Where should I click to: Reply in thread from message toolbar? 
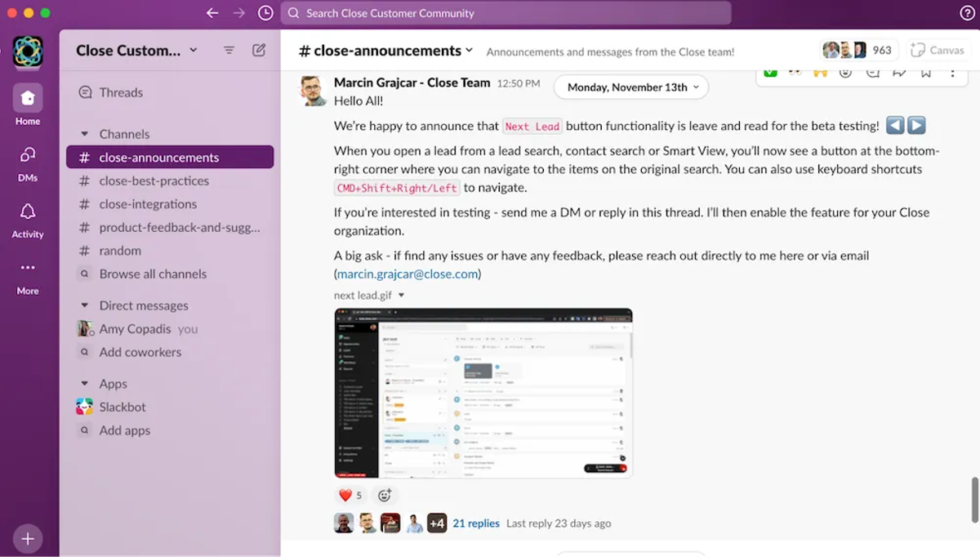tap(872, 72)
